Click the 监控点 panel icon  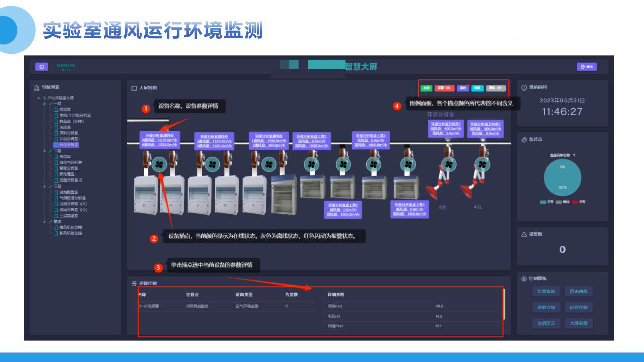coord(524,139)
